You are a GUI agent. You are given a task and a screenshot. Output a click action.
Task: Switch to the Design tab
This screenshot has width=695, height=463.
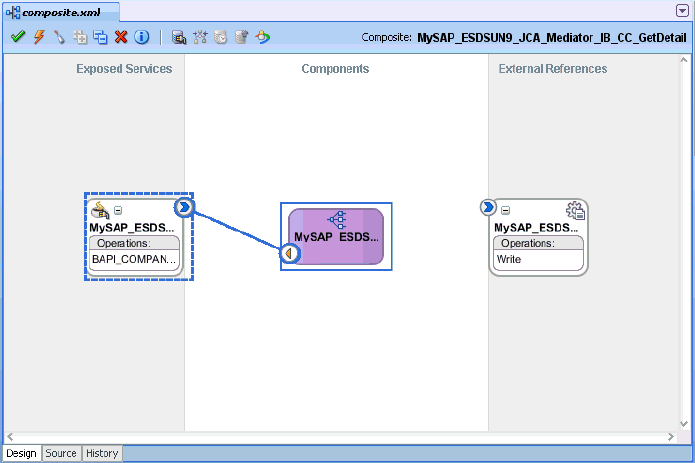pos(21,453)
